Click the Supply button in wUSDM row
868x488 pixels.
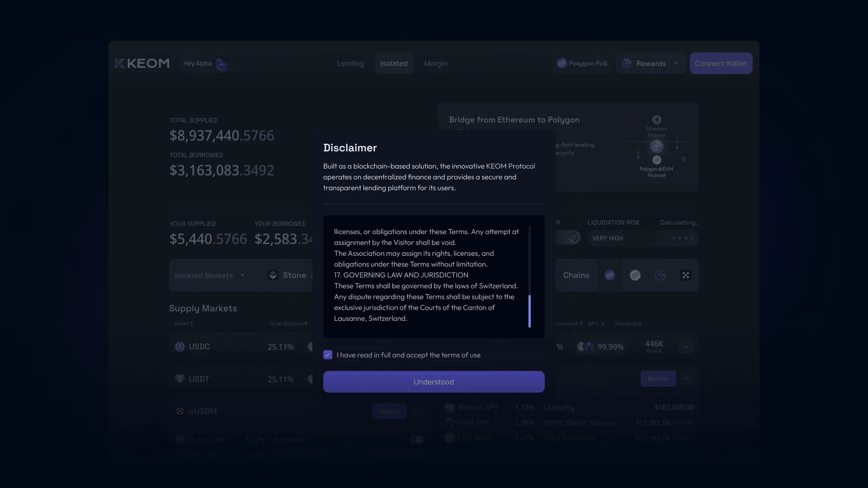tap(389, 411)
